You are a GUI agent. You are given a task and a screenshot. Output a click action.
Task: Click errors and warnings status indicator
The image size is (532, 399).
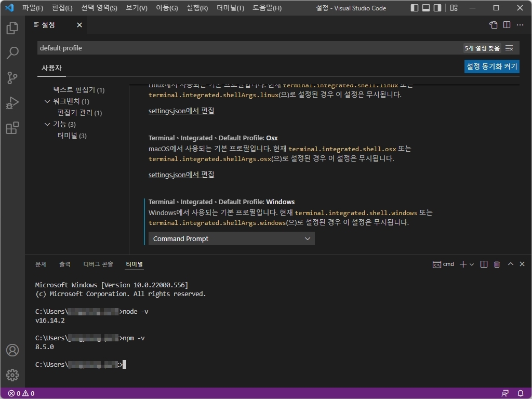(x=21, y=394)
